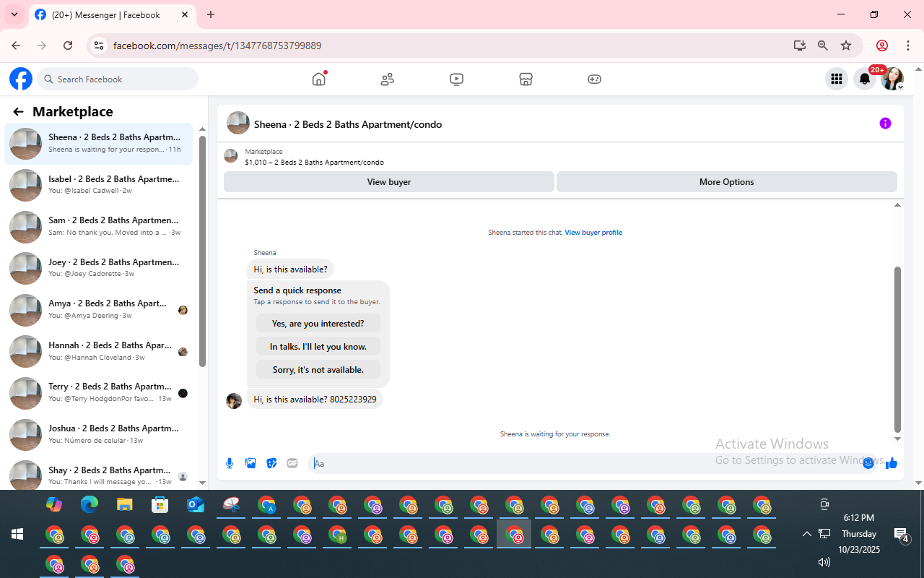Open Shay conversation in list
Viewport: 924px width, 578px height.
(99, 475)
